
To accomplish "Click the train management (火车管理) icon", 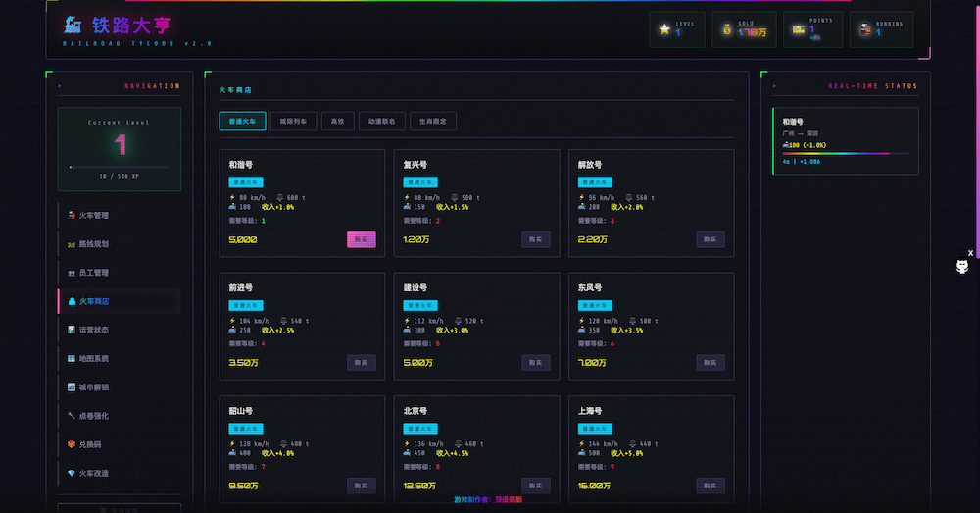I will point(72,215).
